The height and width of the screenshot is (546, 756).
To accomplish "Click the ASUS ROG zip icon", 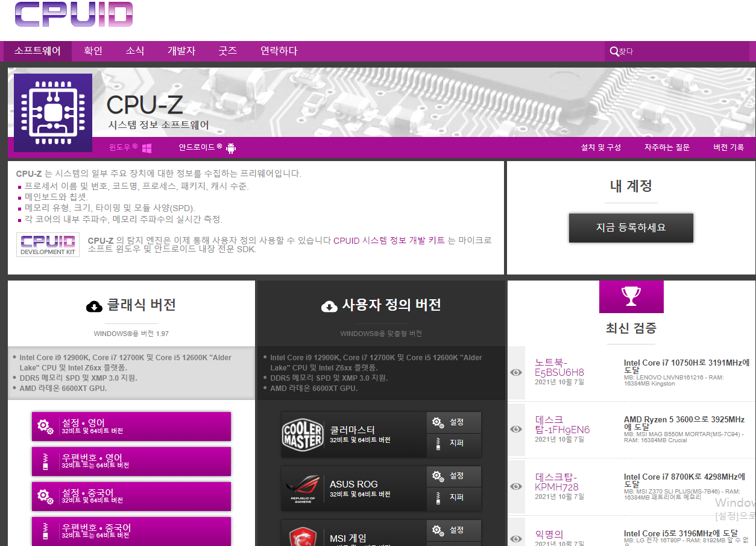I will tap(438, 498).
